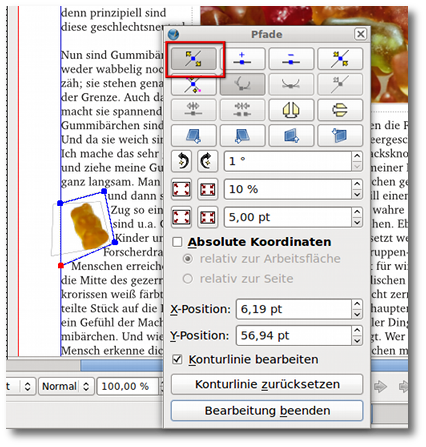Decrease the X-Position value
Screen dimensions: 426x447
(357, 314)
